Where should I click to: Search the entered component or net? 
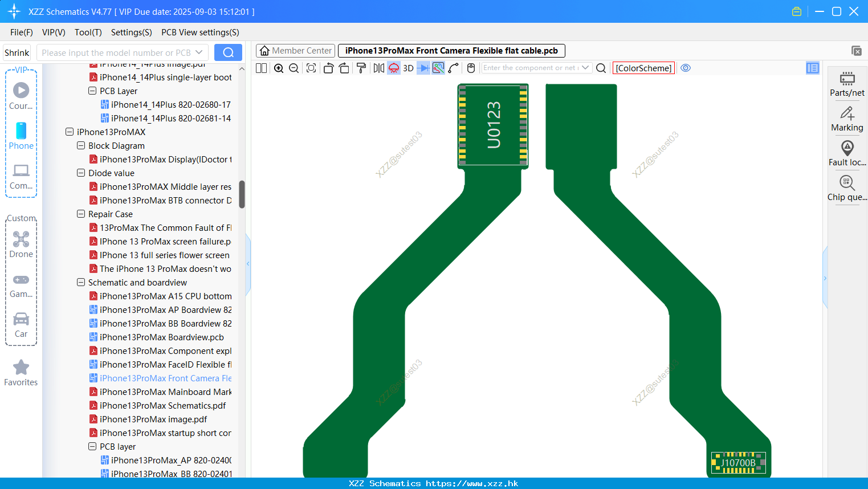(x=601, y=68)
